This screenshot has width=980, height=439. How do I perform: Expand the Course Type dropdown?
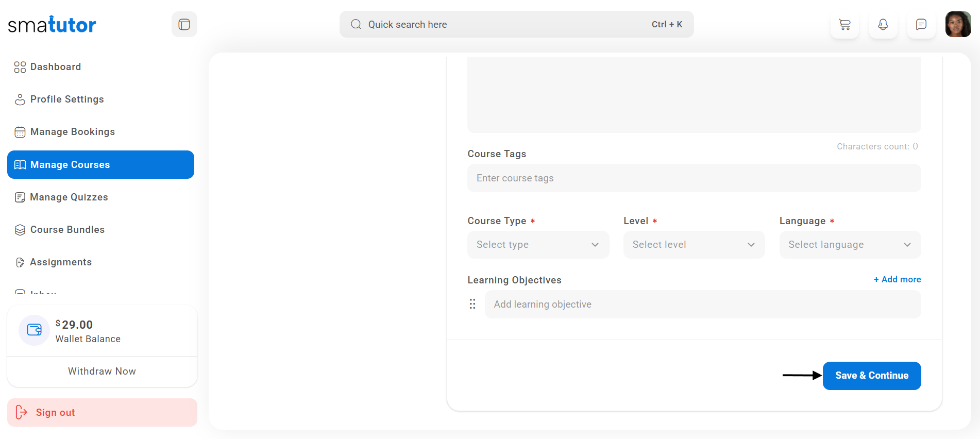(x=537, y=245)
